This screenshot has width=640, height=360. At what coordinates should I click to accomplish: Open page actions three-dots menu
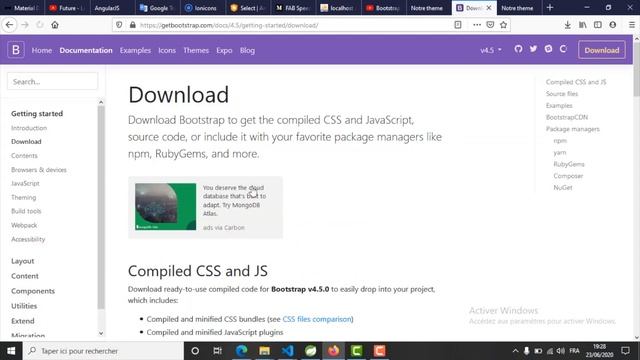click(477, 25)
